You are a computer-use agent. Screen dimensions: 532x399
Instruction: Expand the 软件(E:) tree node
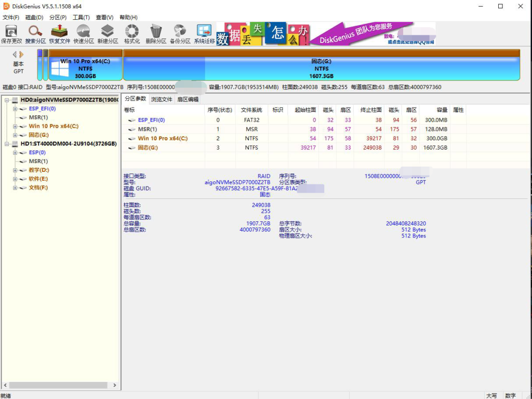pos(15,179)
